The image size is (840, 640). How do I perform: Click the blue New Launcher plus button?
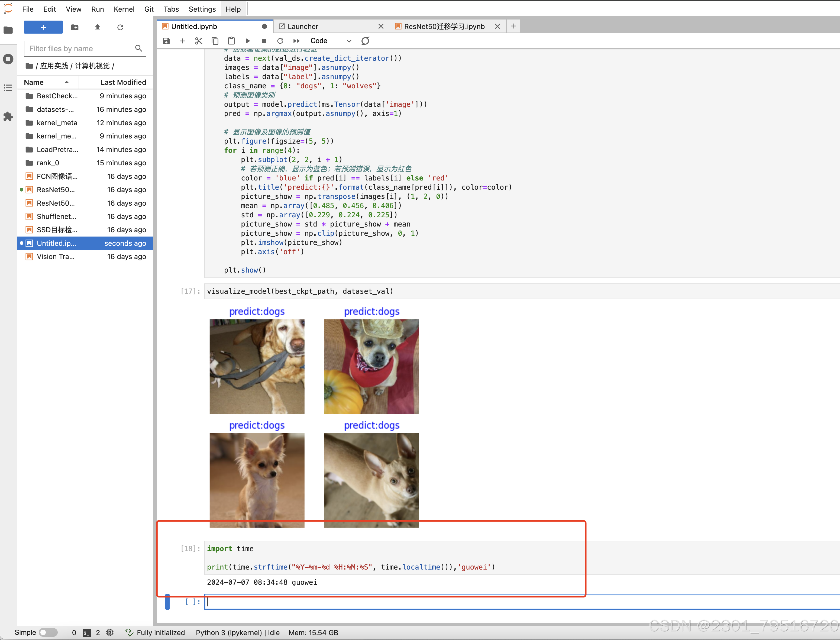43,27
